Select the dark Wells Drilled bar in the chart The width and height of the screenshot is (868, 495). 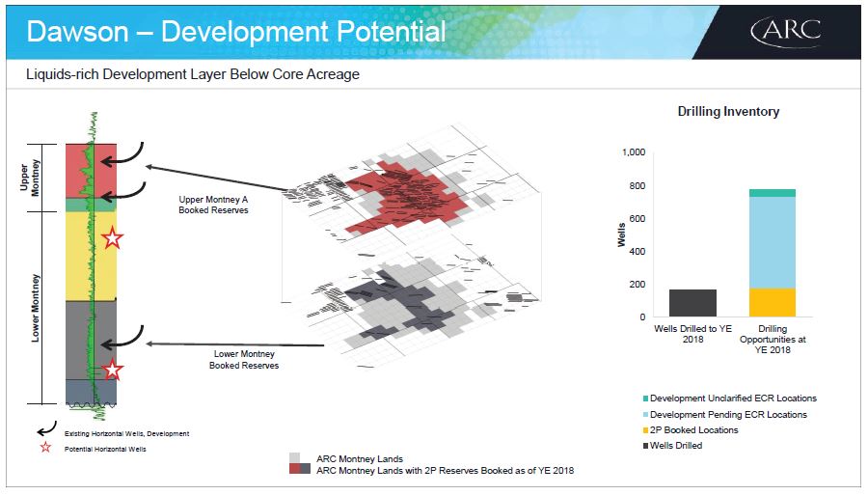(x=692, y=303)
